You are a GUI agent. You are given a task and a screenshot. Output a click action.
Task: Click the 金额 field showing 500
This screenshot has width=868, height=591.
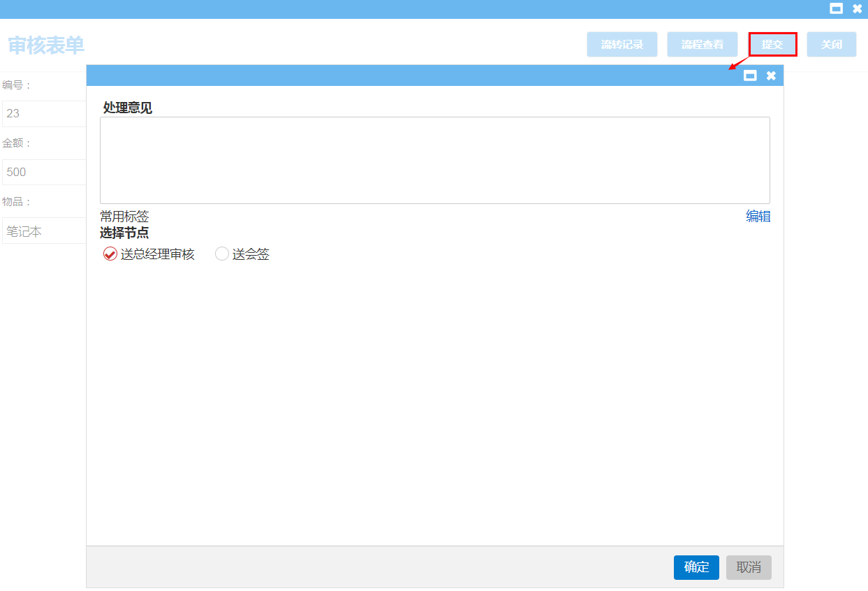coord(44,172)
